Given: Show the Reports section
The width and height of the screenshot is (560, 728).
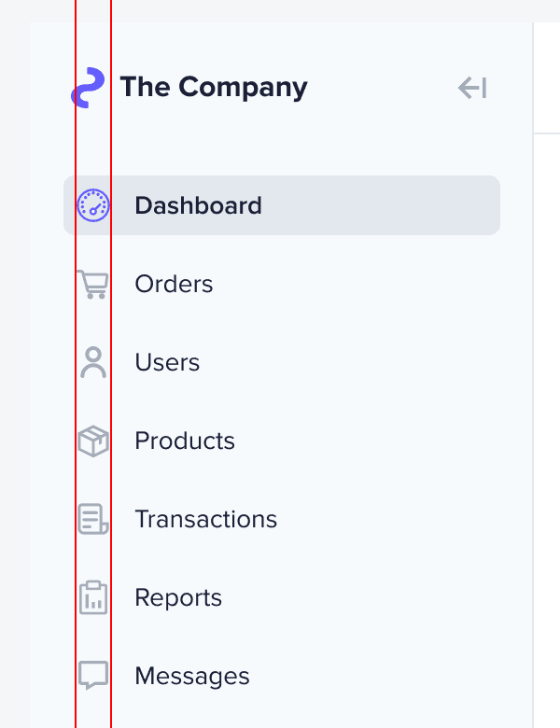Looking at the screenshot, I should click(178, 597).
